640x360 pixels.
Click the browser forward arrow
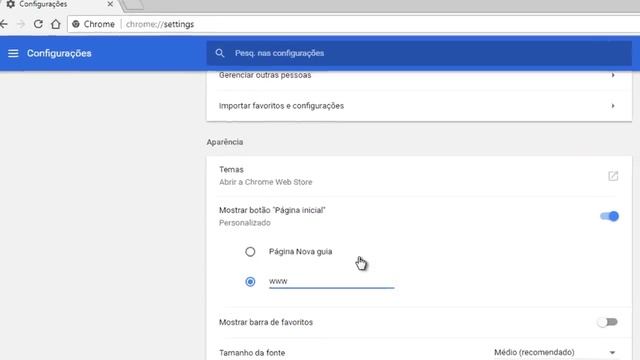click(x=21, y=24)
